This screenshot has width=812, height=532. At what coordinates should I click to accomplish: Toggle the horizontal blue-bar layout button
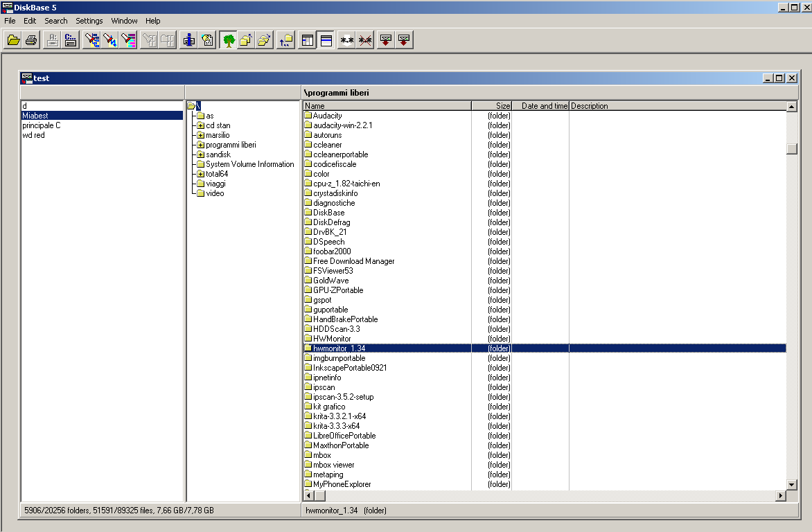point(326,40)
